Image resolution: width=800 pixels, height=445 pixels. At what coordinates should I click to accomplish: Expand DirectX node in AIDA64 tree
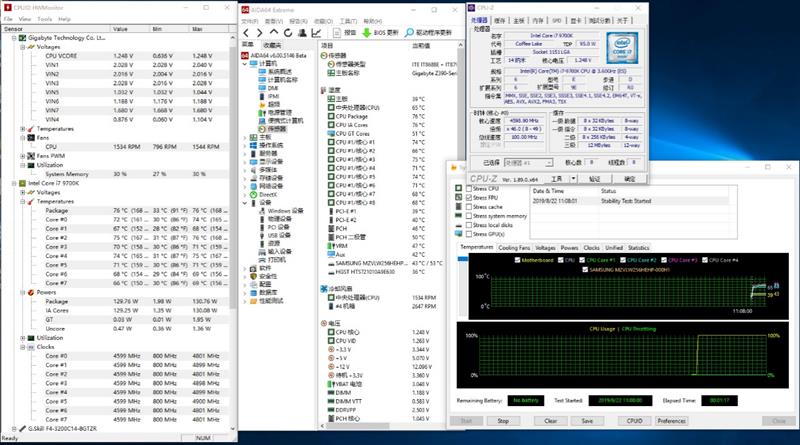click(x=245, y=194)
